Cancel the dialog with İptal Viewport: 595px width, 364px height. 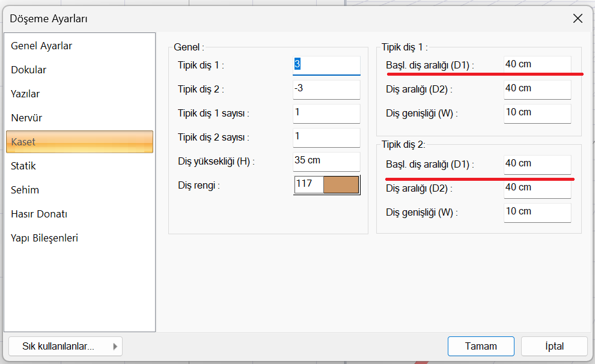(554, 347)
